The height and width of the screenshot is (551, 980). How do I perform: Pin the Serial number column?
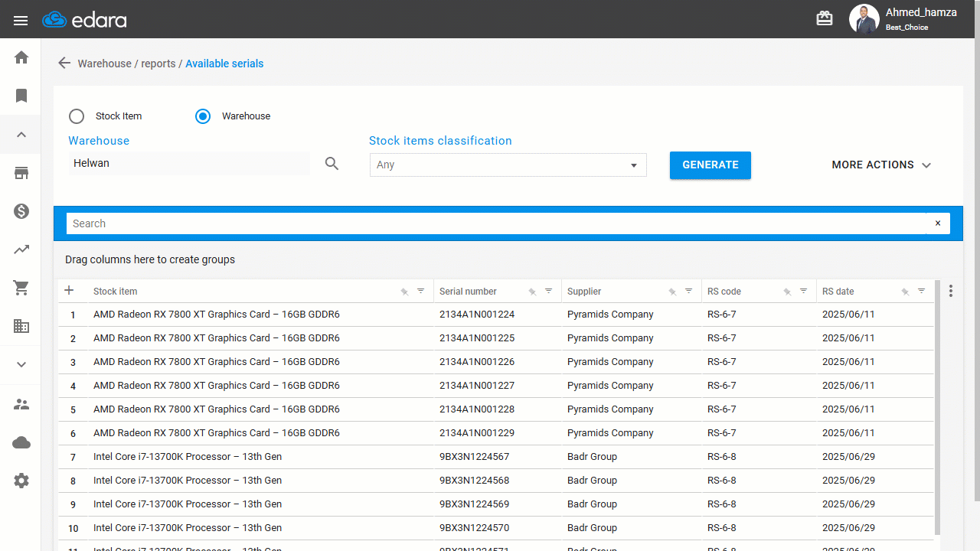click(532, 292)
